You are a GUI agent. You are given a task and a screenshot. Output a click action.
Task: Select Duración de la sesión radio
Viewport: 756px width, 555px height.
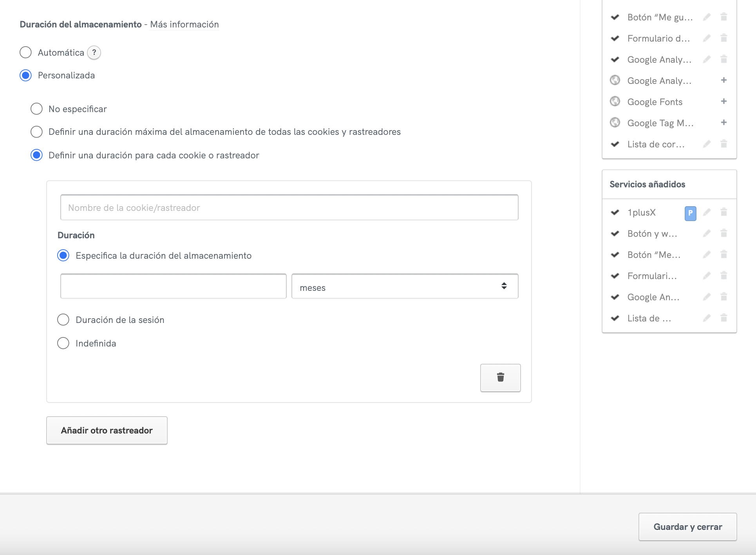[63, 320]
